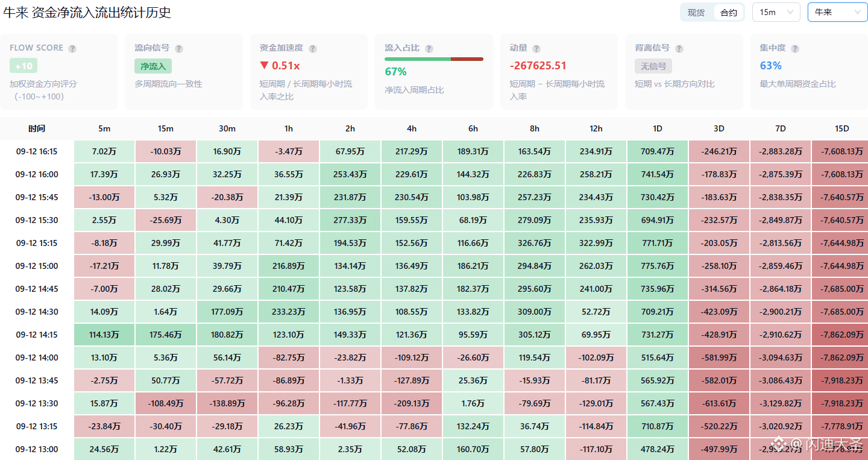Viewport: 868px width, 460px height.
Task: Click 709.47万 cell in 09-12 16:15 row
Action: click(658, 151)
